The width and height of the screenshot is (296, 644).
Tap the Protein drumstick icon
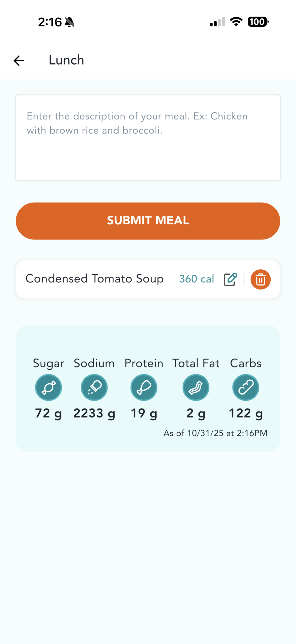144,387
